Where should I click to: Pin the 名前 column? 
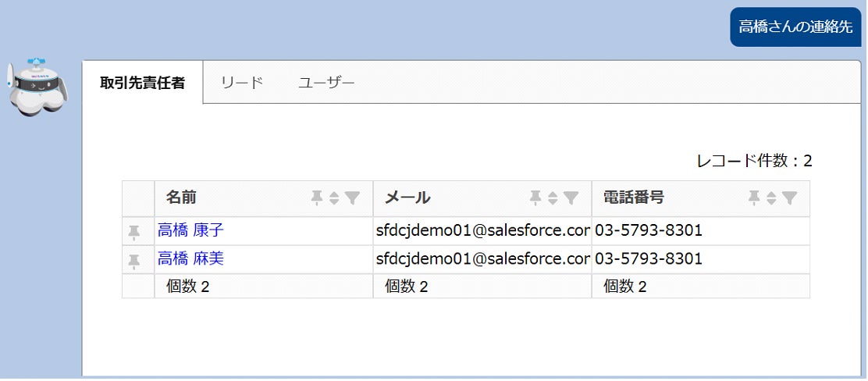(316, 198)
